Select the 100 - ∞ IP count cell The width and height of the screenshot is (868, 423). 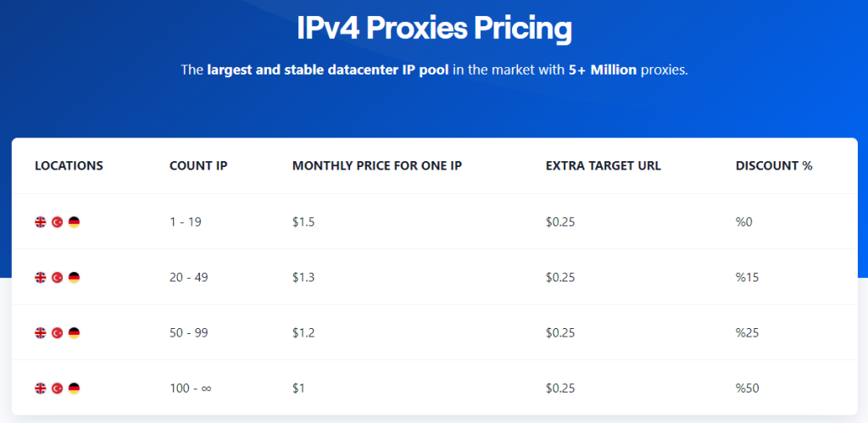click(x=190, y=388)
